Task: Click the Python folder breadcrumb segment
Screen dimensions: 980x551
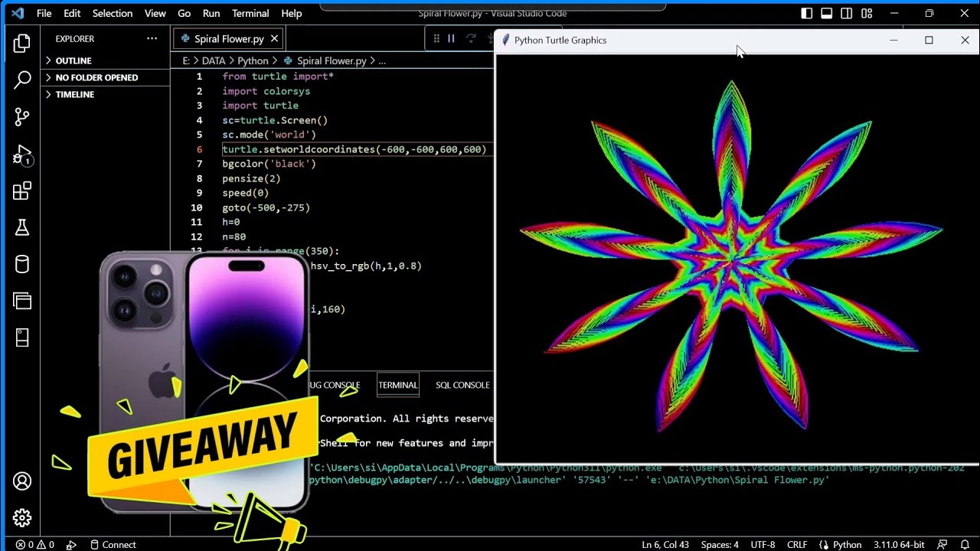Action: point(253,60)
